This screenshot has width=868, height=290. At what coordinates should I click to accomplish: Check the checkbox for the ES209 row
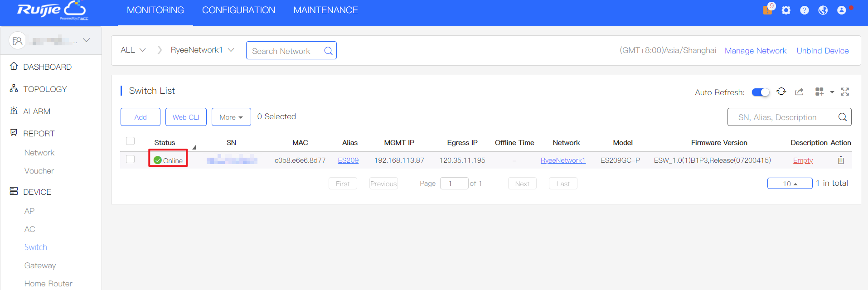pos(131,159)
